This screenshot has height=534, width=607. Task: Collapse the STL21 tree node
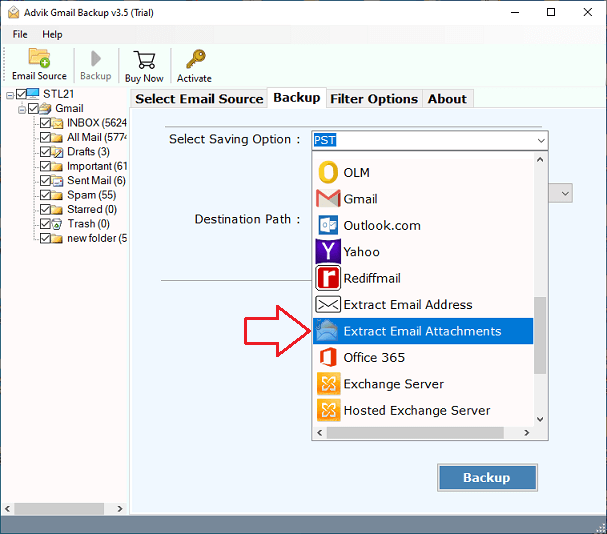(x=10, y=94)
